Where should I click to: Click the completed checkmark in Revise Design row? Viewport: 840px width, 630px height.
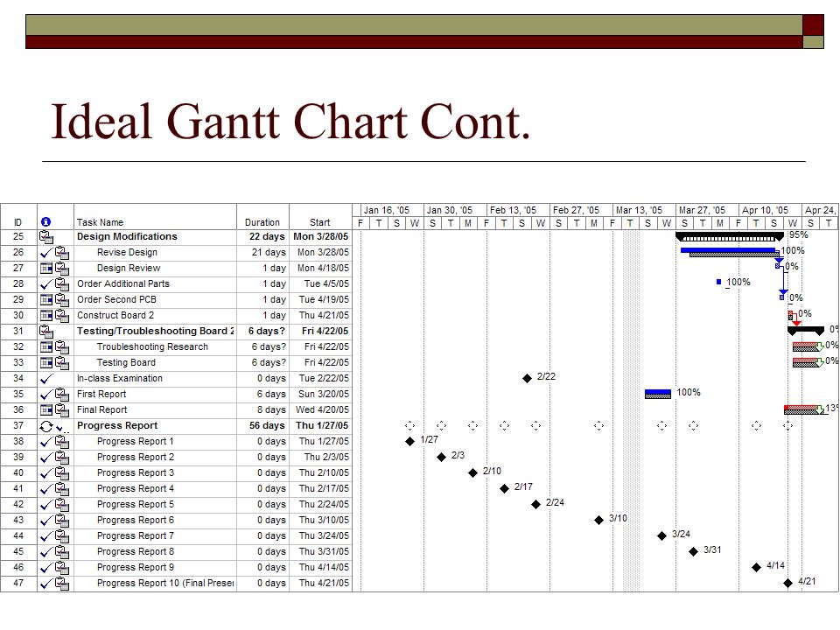click(x=46, y=253)
